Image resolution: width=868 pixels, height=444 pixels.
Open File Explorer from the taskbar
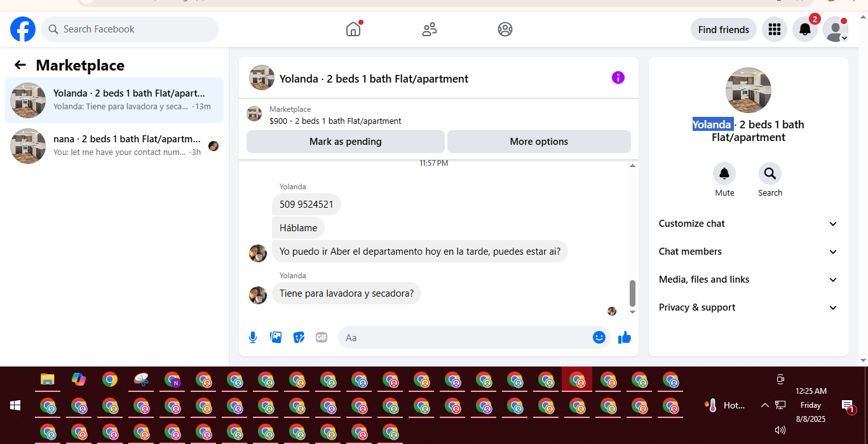[x=48, y=380]
